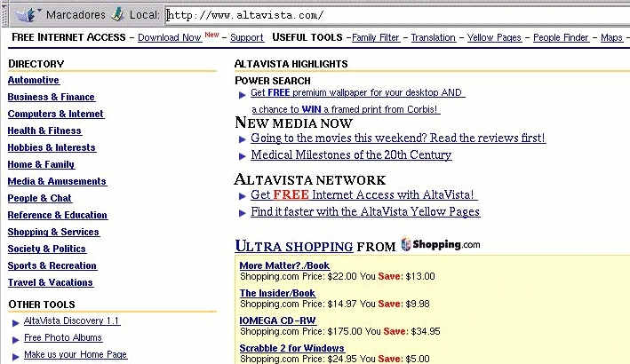Click the arrow bullet beside Find it faster
This screenshot has width=630, height=364.
(x=242, y=213)
